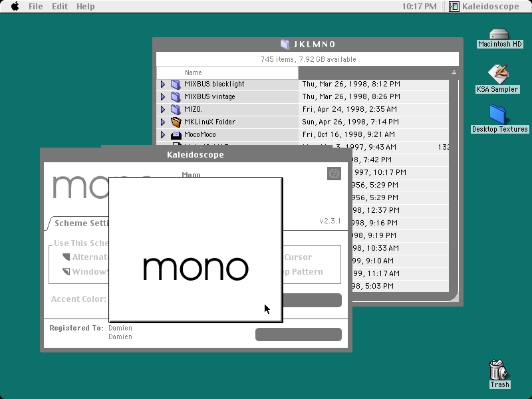The image size is (532, 399).
Task: Click the MIXBUS vintage file name
Action: click(209, 96)
